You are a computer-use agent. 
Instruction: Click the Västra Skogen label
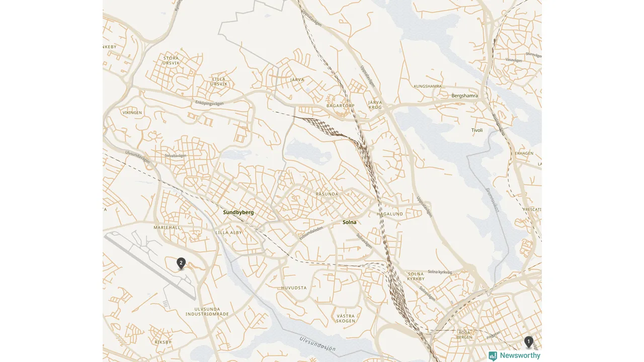pos(346,318)
